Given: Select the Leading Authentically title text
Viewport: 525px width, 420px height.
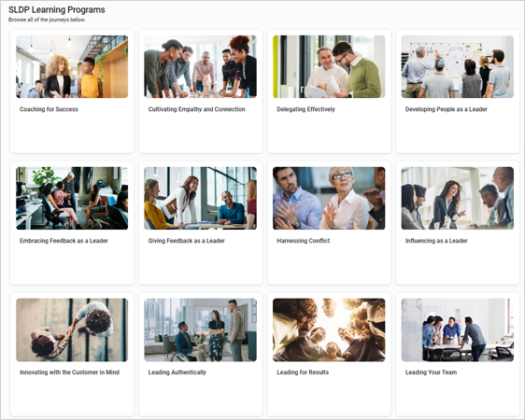Looking at the screenshot, I should (177, 372).
